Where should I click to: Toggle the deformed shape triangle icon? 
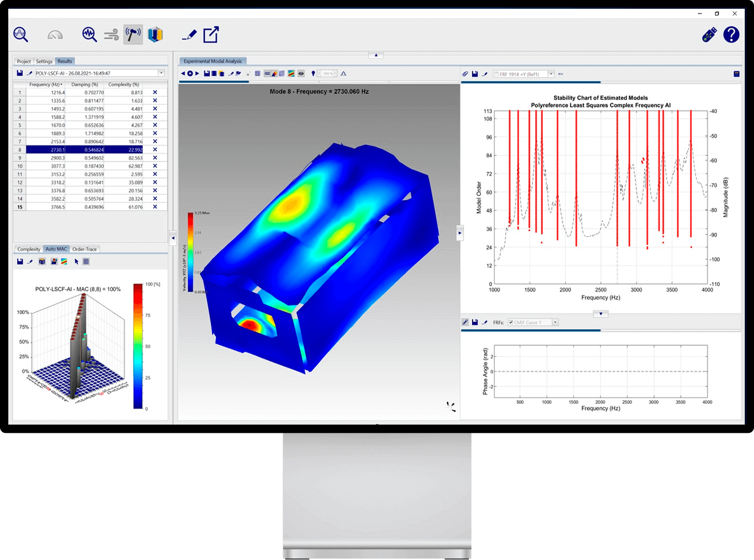[274, 74]
